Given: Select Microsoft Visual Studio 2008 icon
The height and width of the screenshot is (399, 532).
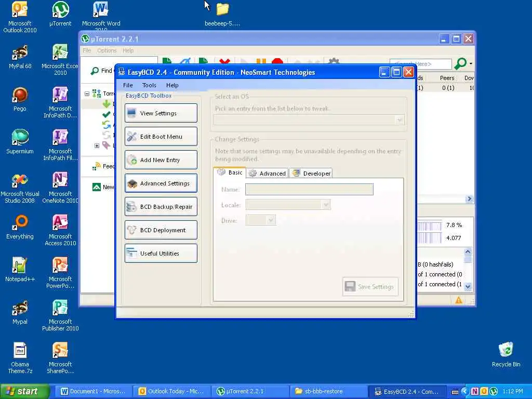Looking at the screenshot, I should click(x=20, y=188).
